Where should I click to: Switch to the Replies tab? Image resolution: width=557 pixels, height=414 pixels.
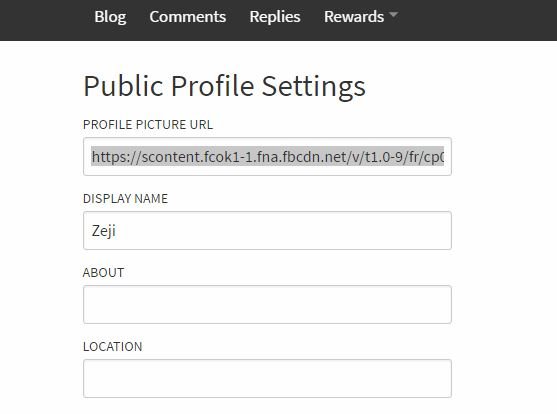point(275,17)
